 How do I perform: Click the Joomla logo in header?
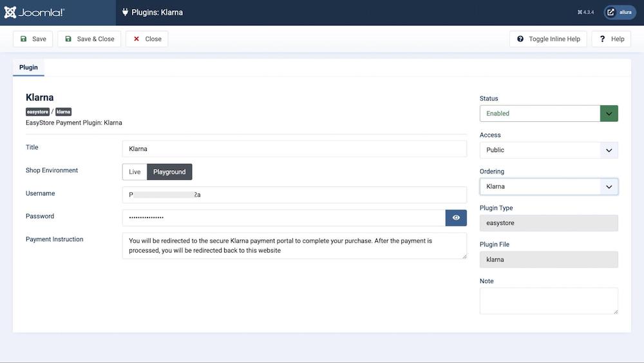pyautogui.click(x=35, y=12)
